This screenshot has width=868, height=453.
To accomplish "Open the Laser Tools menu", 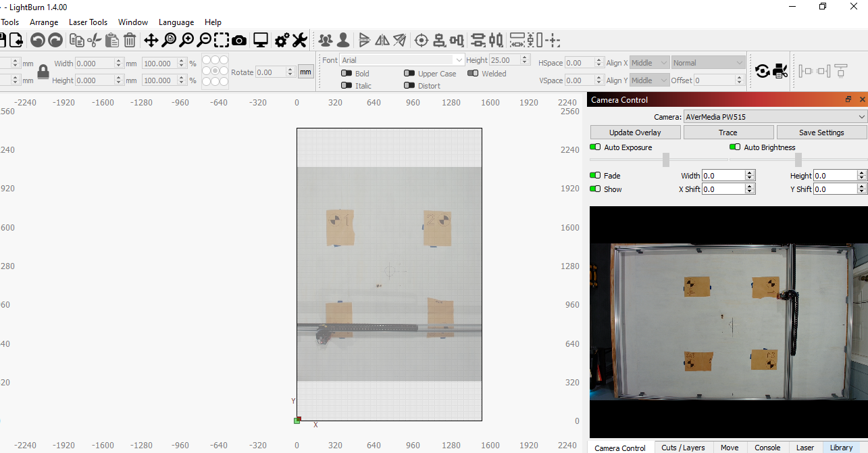I will click(88, 22).
